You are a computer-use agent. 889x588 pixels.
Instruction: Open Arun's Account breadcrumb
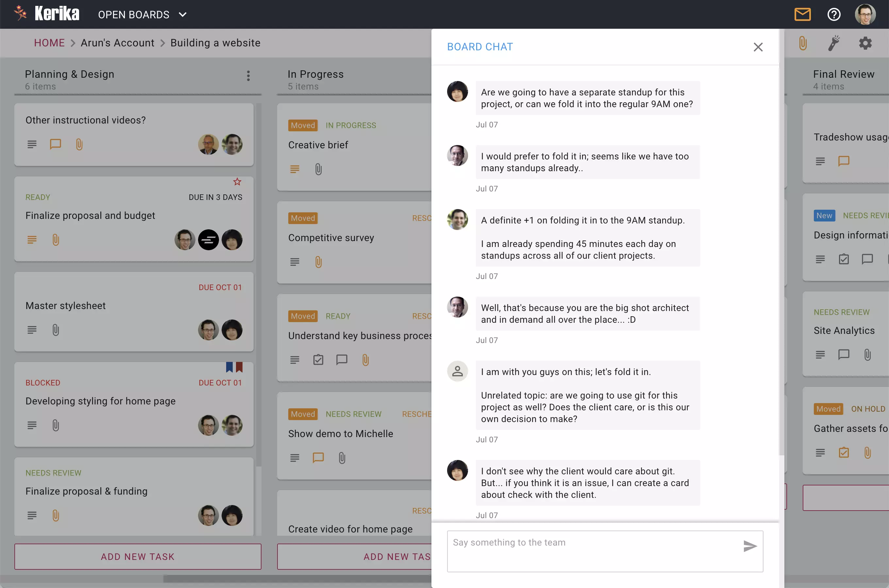pyautogui.click(x=117, y=43)
